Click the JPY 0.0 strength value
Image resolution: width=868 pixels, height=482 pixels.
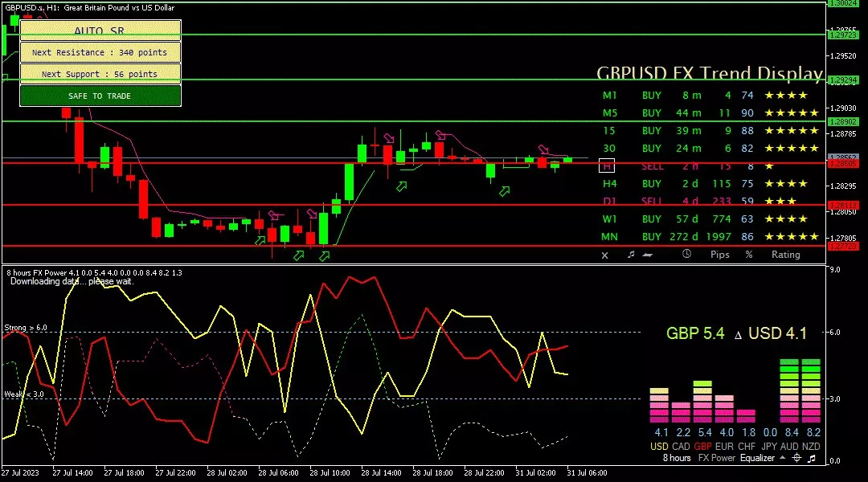(770, 432)
